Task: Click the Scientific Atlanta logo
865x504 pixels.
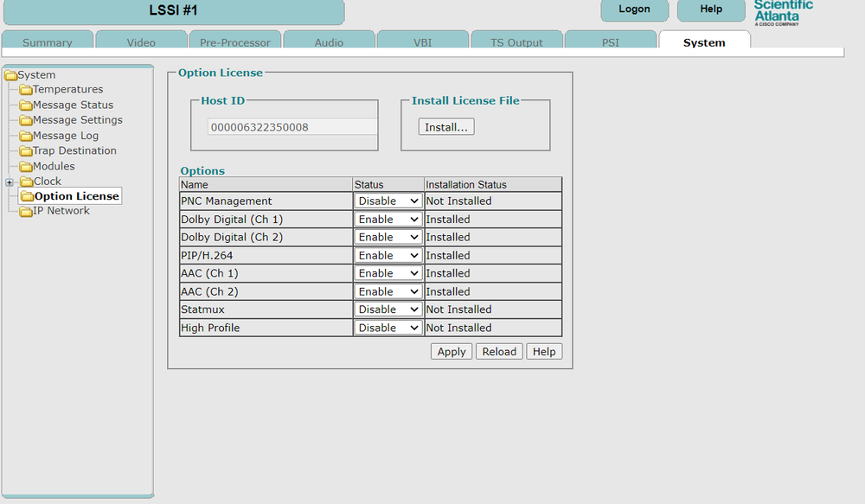Action: [783, 14]
